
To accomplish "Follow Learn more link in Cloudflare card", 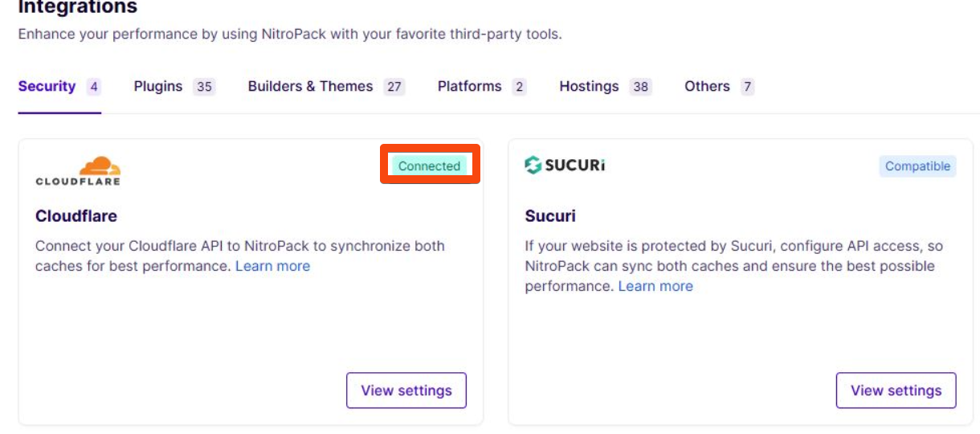I will point(272,266).
